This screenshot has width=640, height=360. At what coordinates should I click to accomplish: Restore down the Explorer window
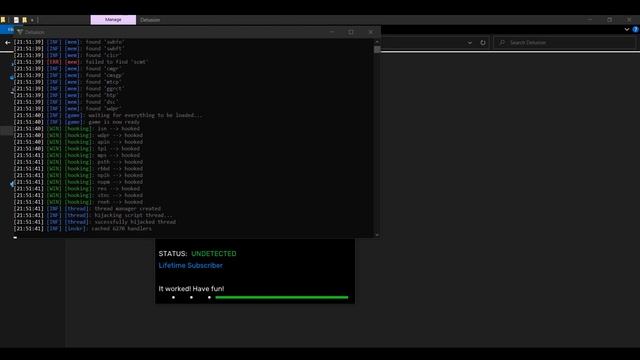pos(609,20)
